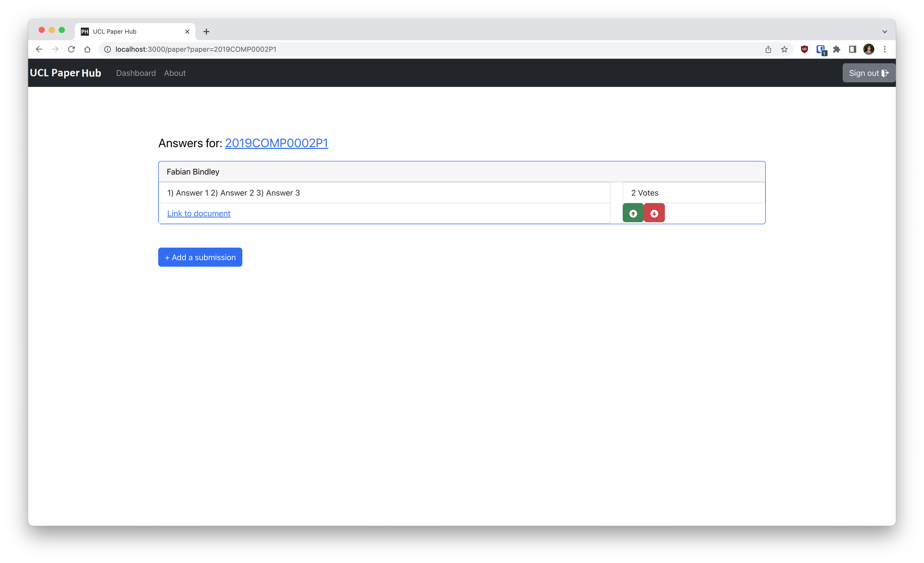This screenshot has width=924, height=563.
Task: Click the Sign out button
Action: [x=868, y=73]
